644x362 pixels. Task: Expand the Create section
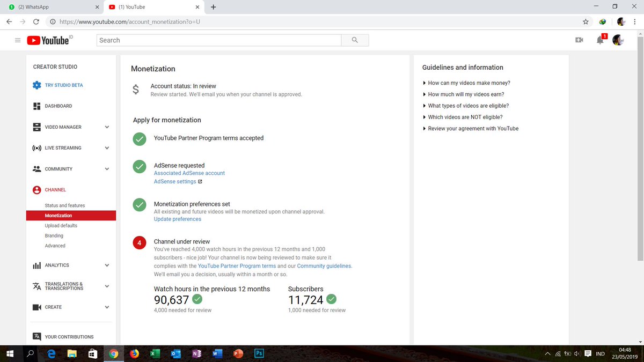point(107,307)
